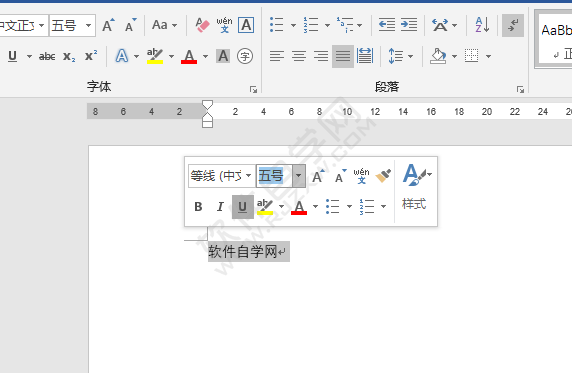The height and width of the screenshot is (373, 572).
Task: Apply paragraph shading fill
Action: point(438,56)
